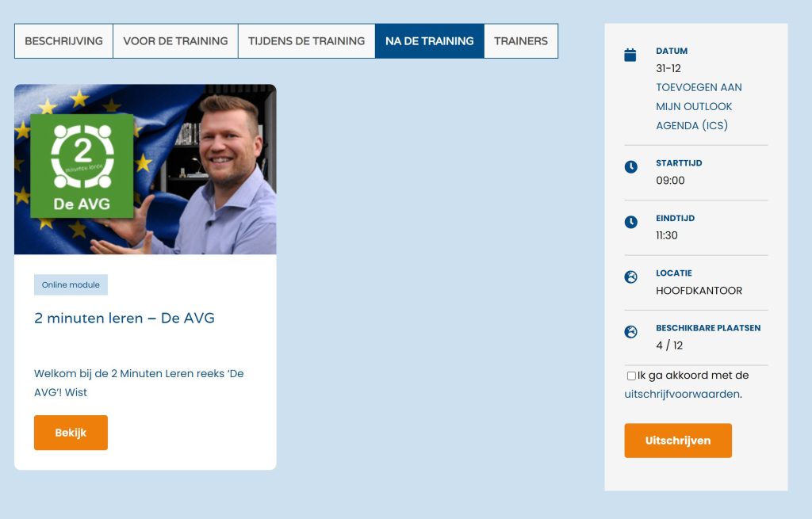812x519 pixels.
Task: Switch to the Voor de training tab
Action: click(x=175, y=41)
